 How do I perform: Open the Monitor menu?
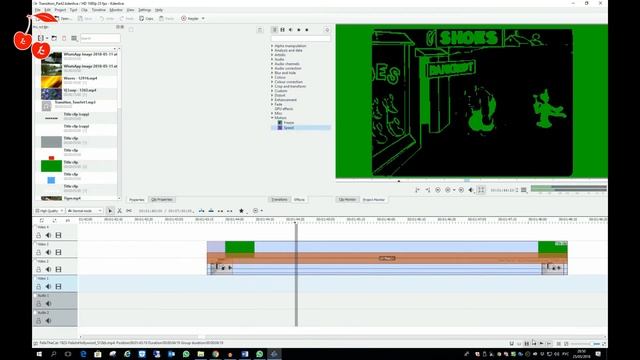116,10
